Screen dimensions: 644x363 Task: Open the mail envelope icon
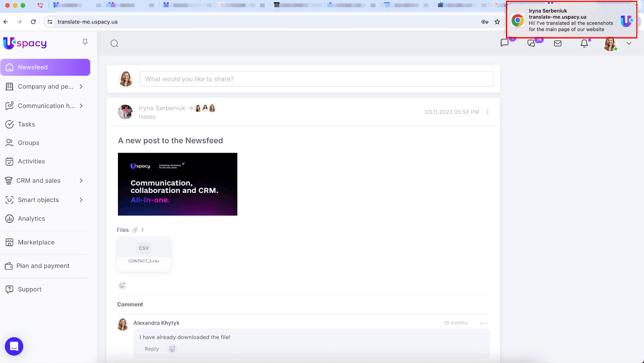pos(557,44)
